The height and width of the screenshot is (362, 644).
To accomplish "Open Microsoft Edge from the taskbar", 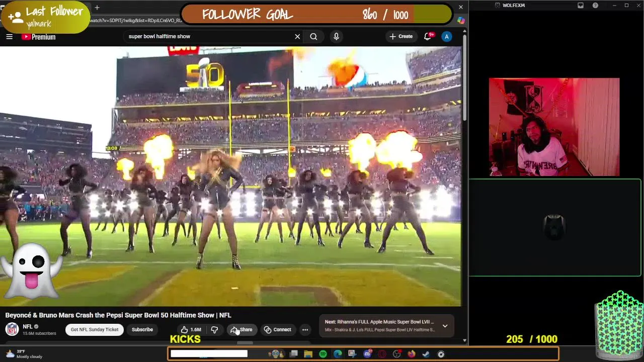I will point(338,354).
